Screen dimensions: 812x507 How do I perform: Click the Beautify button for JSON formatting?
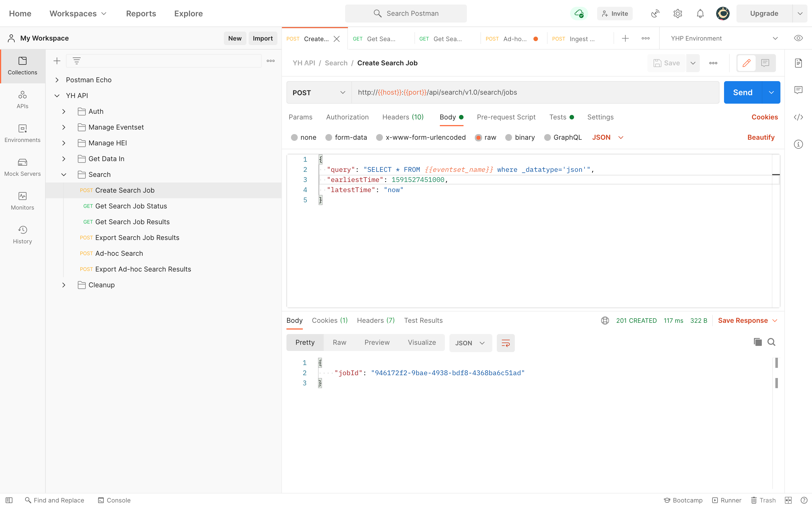[x=761, y=137]
